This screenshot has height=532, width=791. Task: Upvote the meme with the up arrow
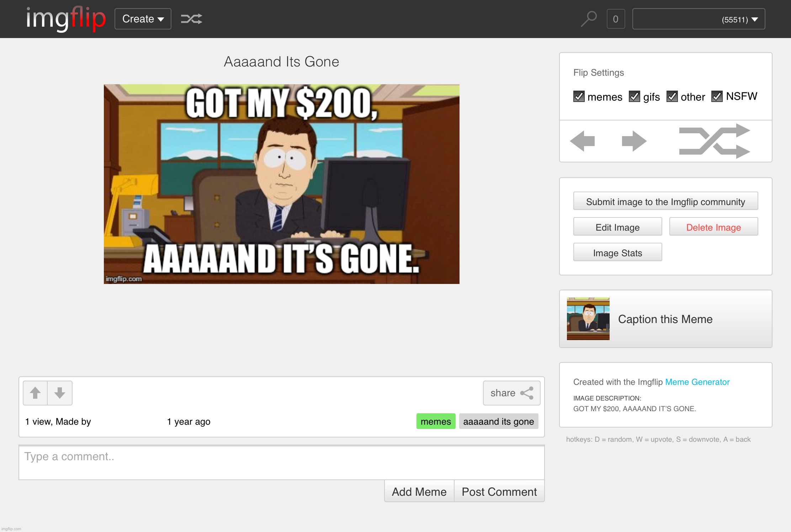pos(35,393)
